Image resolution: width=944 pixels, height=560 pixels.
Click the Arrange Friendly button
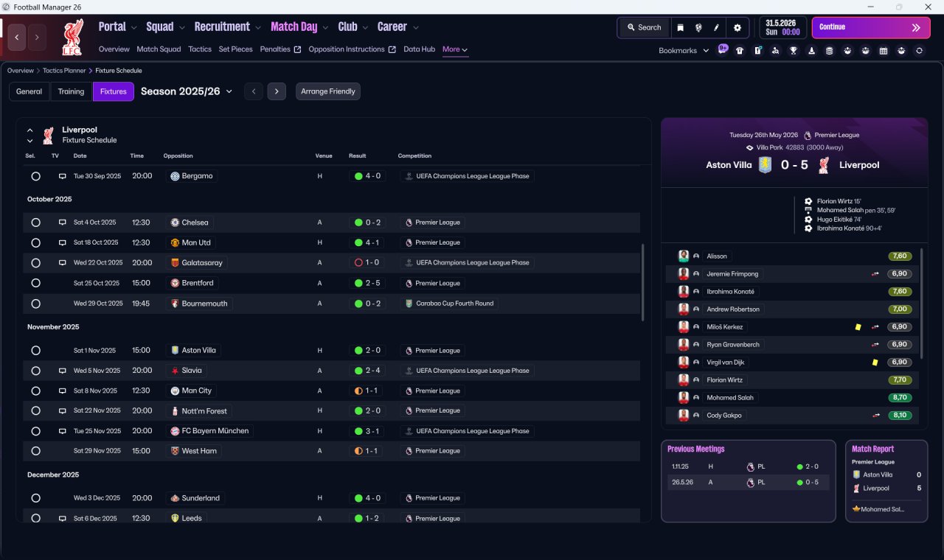328,91
